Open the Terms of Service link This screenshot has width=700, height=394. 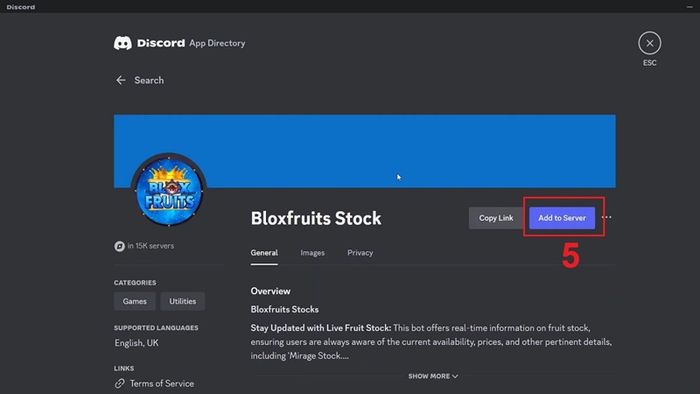[x=162, y=383]
